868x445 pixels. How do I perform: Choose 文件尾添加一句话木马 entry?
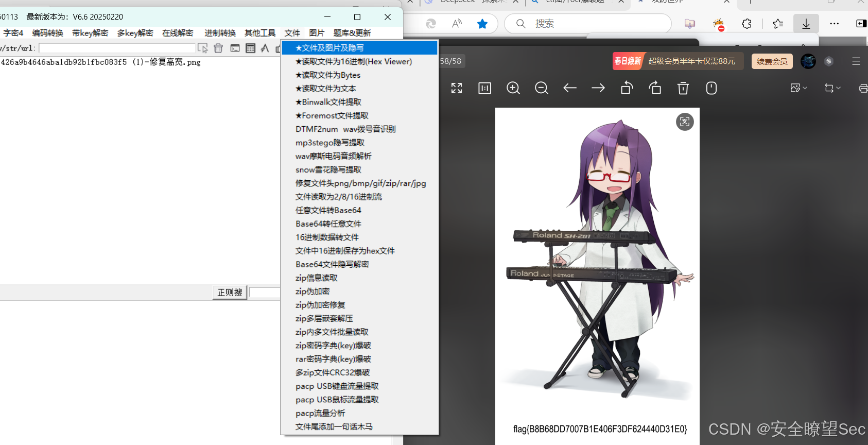359,426
